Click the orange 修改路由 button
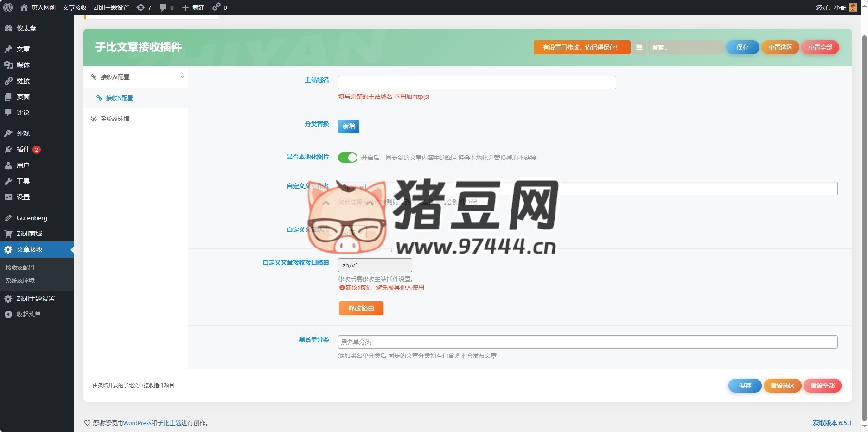Image resolution: width=868 pixels, height=432 pixels. (x=361, y=308)
